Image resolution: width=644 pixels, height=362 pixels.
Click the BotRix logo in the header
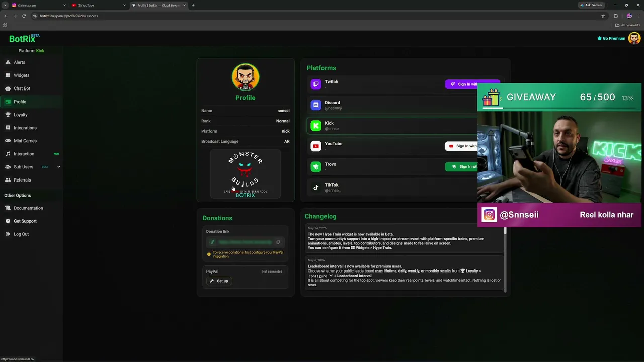point(24,38)
